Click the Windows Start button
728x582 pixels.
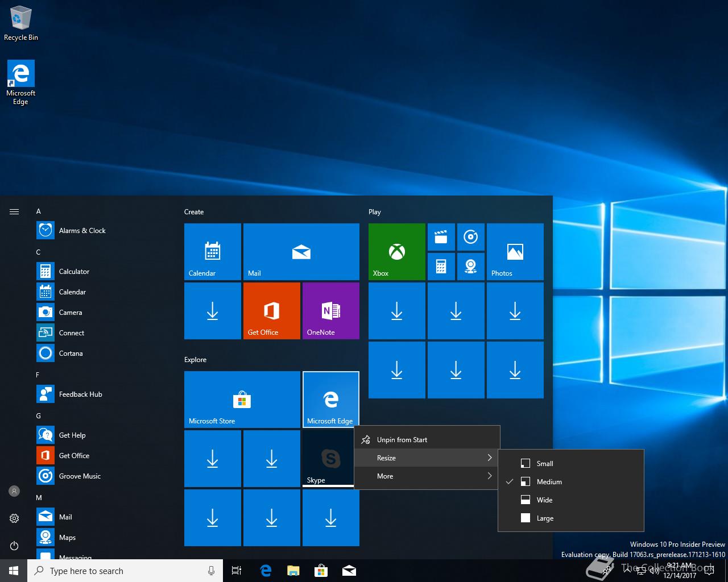click(14, 571)
